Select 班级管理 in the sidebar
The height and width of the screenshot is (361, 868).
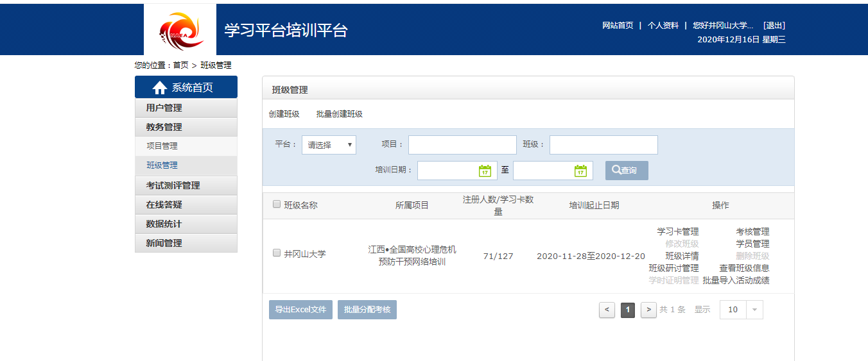click(162, 165)
